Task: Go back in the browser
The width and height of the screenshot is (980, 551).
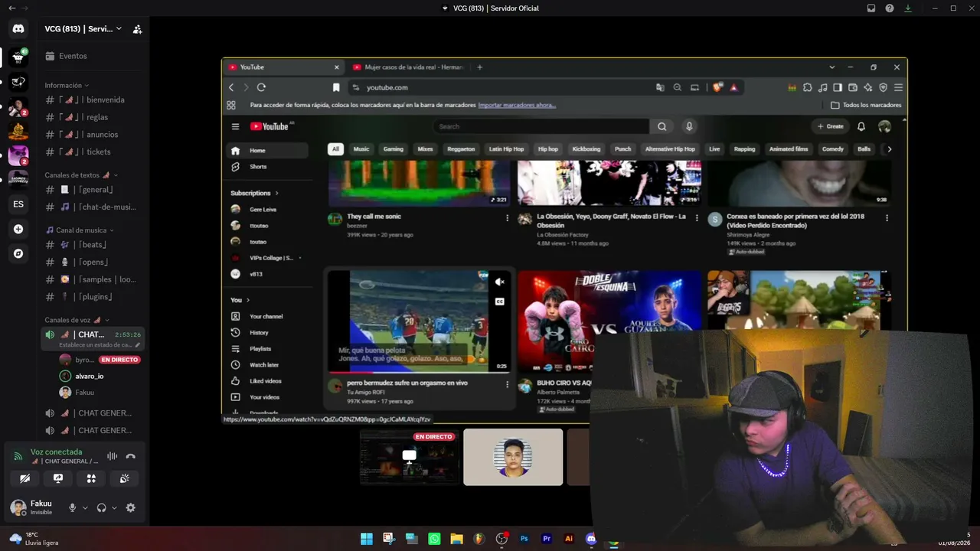Action: coord(231,87)
